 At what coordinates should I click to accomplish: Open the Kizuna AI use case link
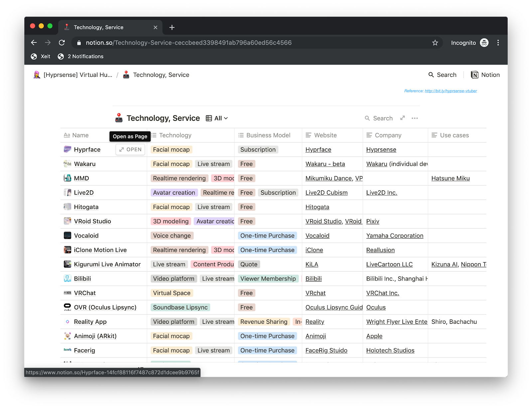click(445, 264)
